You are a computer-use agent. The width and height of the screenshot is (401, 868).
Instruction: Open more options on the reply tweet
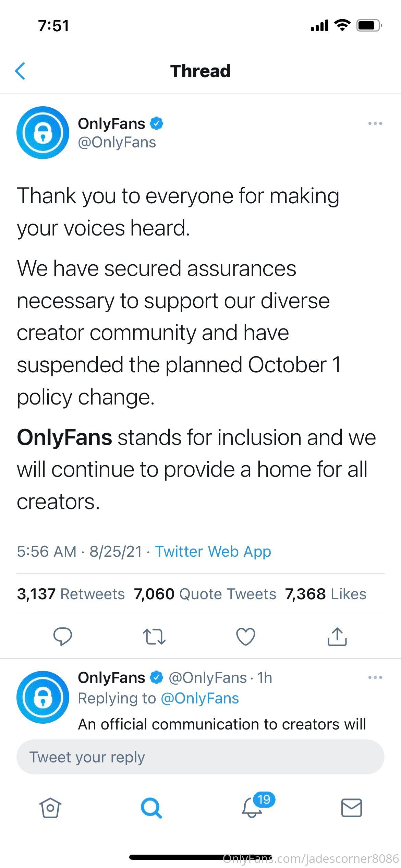pos(375,677)
